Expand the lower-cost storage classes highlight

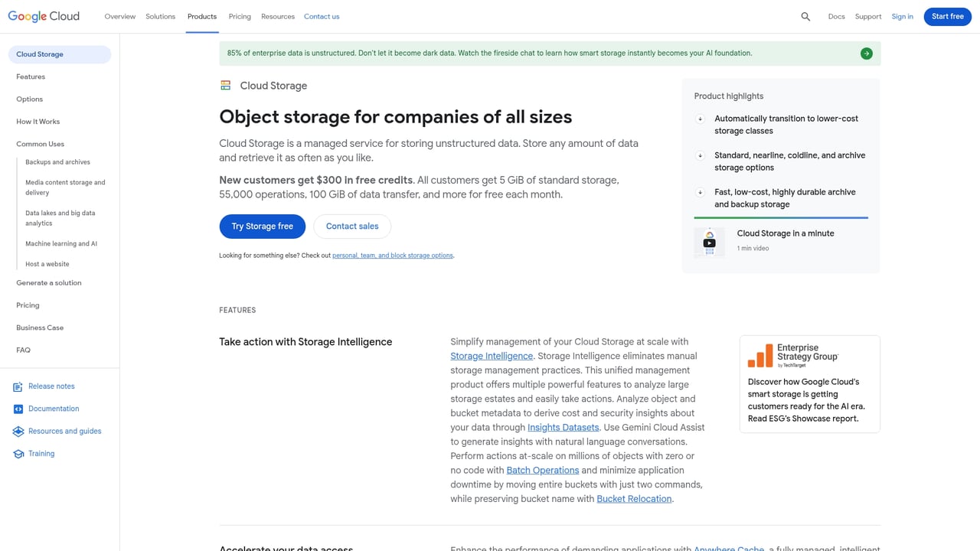tap(700, 119)
